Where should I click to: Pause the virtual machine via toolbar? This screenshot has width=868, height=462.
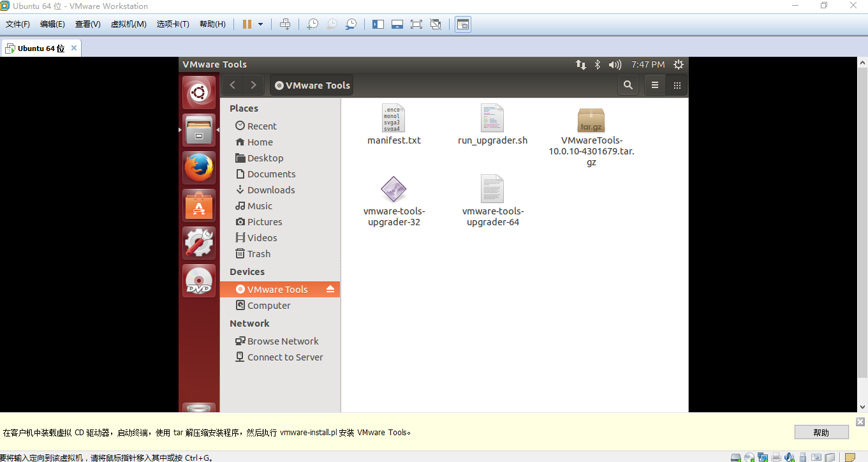tap(247, 24)
